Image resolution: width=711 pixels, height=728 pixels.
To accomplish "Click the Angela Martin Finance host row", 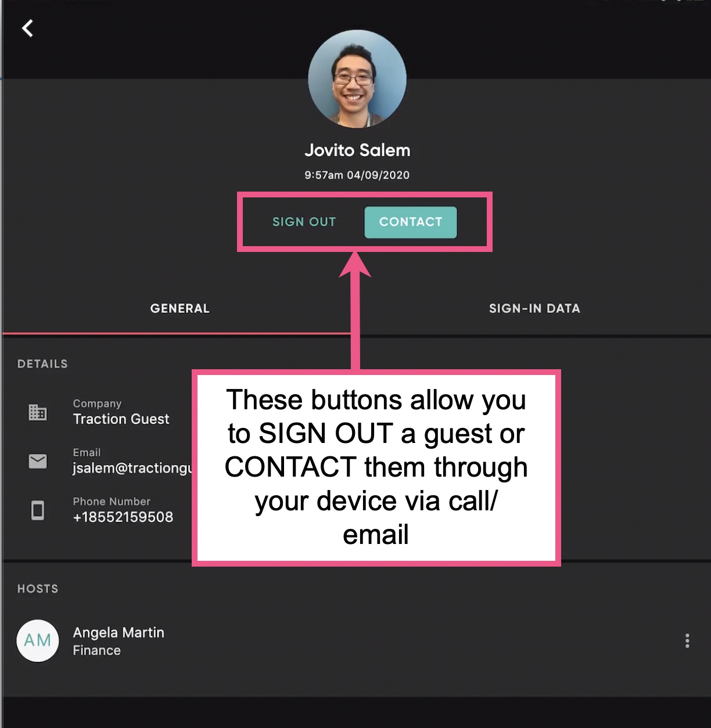I will click(x=118, y=640).
